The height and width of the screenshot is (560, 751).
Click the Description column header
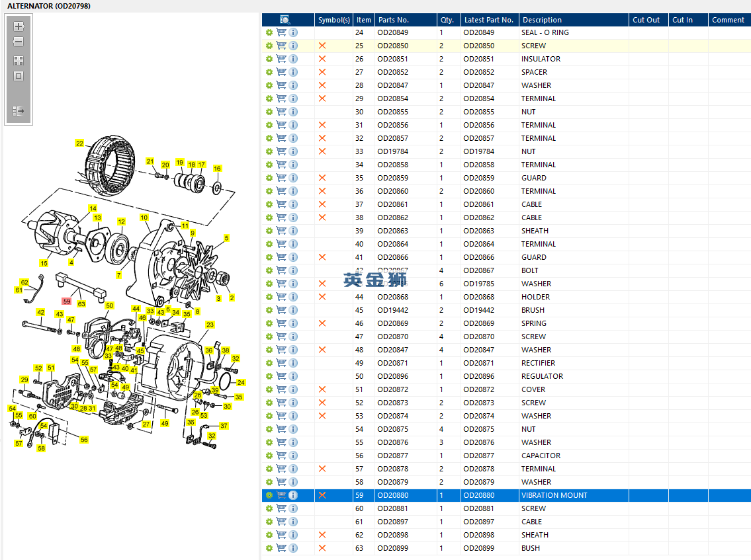(541, 20)
